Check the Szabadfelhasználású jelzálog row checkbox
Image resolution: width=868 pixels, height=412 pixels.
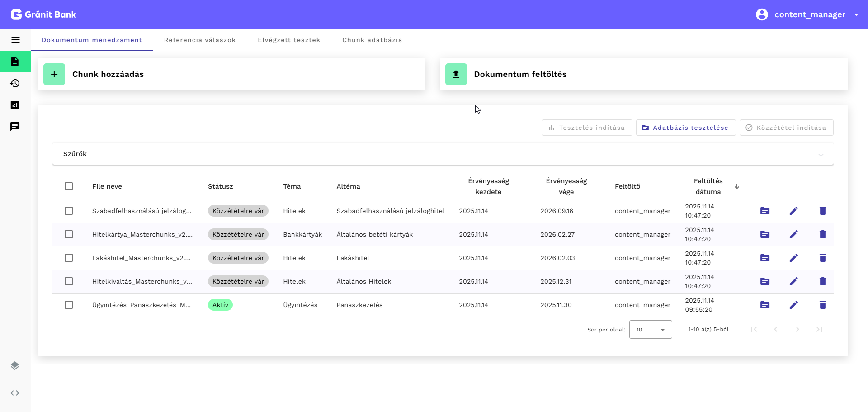[x=69, y=211]
